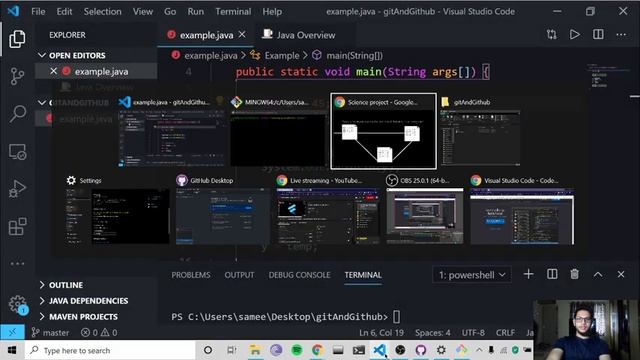This screenshot has height=360, width=640.
Task: Click the master branch in status bar
Action: (x=50, y=333)
